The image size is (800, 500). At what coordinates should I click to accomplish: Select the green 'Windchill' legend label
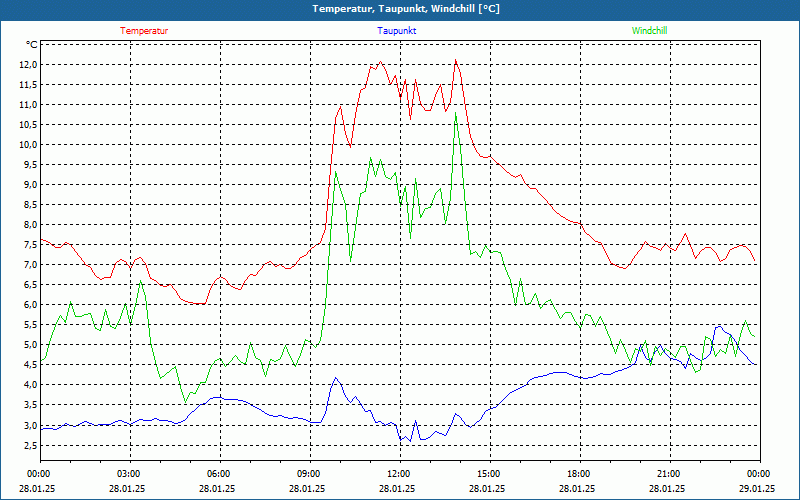click(649, 31)
